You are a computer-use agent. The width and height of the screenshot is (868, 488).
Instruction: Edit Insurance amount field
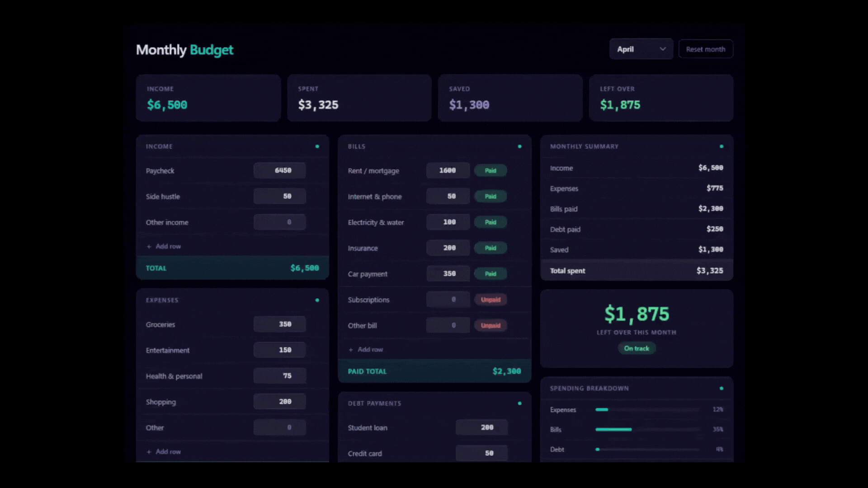point(448,248)
